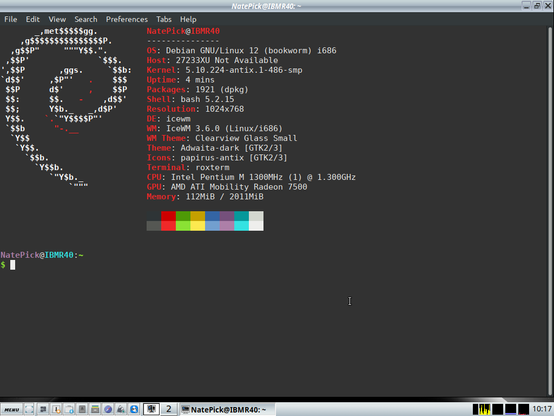The image size is (554, 416).
Task: Open the blue globe browser icon
Action: [x=134, y=409]
